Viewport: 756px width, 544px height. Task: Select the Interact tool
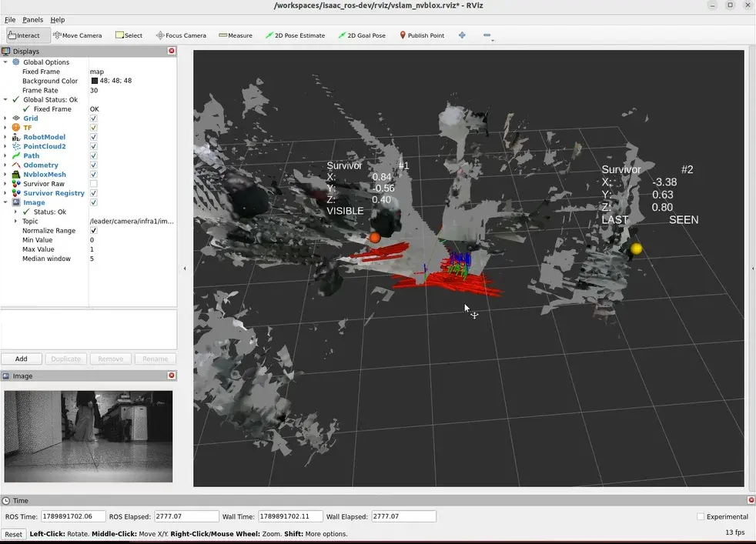coord(28,35)
